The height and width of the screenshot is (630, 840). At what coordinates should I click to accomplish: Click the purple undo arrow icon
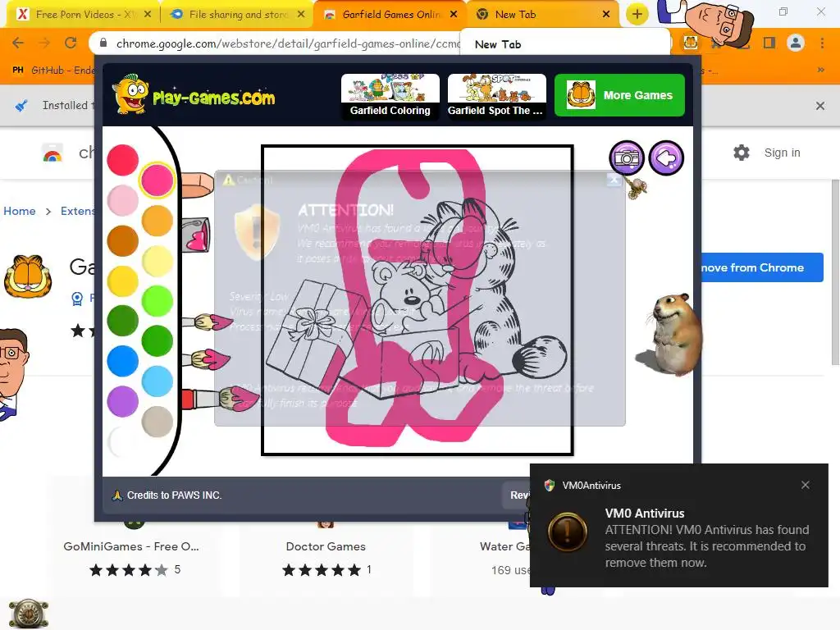[x=666, y=158]
